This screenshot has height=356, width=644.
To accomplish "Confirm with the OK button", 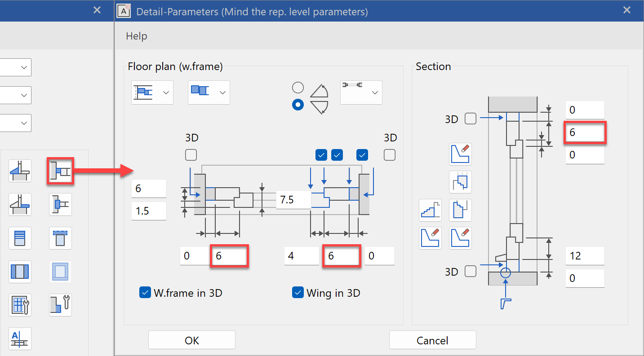I will [192, 340].
